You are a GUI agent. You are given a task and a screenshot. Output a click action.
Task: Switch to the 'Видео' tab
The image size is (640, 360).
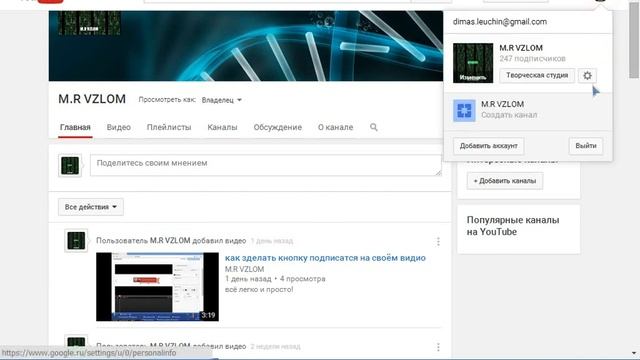click(118, 127)
